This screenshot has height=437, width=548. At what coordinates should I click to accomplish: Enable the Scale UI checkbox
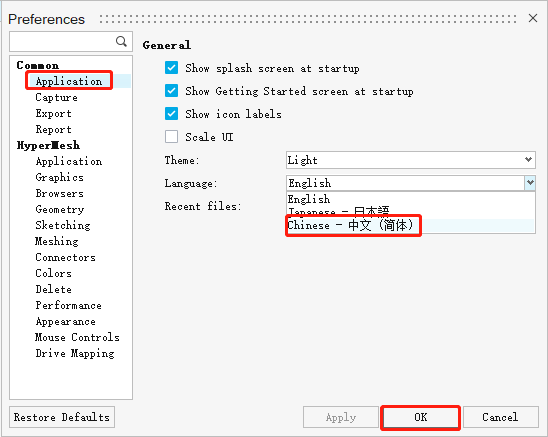[171, 137]
